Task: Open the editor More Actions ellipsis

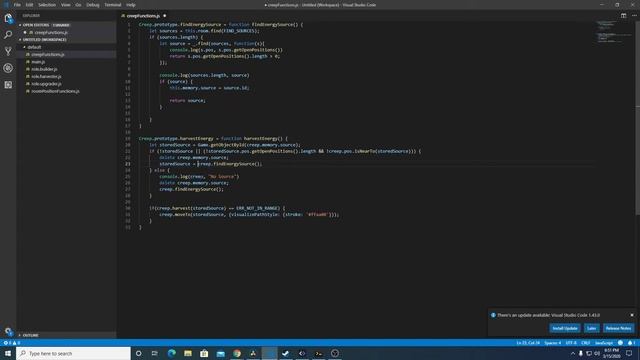Action: coord(634,16)
